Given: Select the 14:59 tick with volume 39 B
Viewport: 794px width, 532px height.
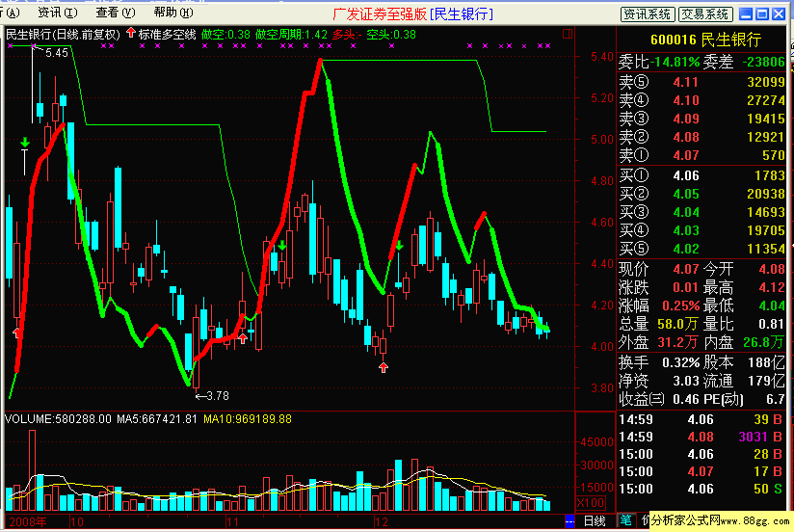Looking at the screenshot, I should click(701, 419).
